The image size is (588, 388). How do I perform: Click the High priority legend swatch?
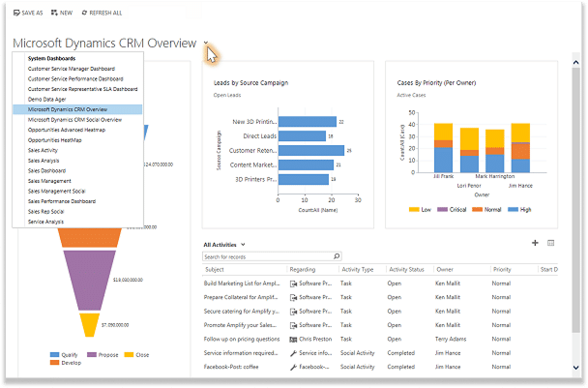point(513,209)
